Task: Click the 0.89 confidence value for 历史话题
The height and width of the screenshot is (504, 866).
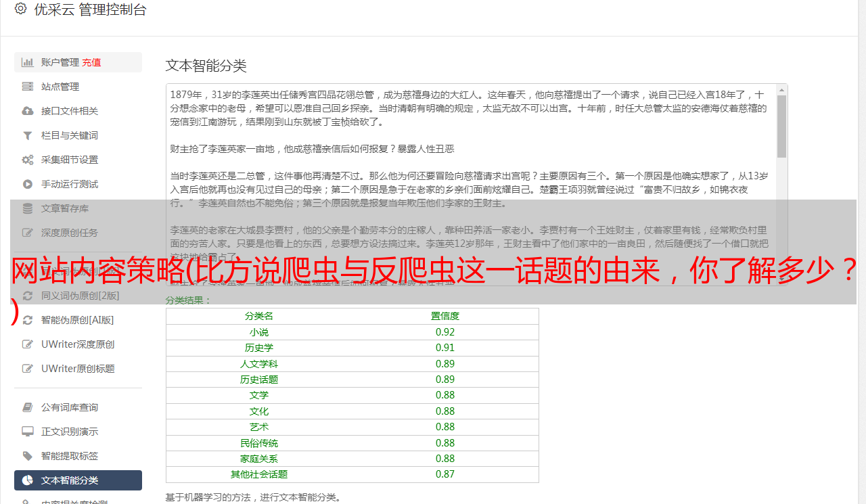Action: pyautogui.click(x=445, y=380)
